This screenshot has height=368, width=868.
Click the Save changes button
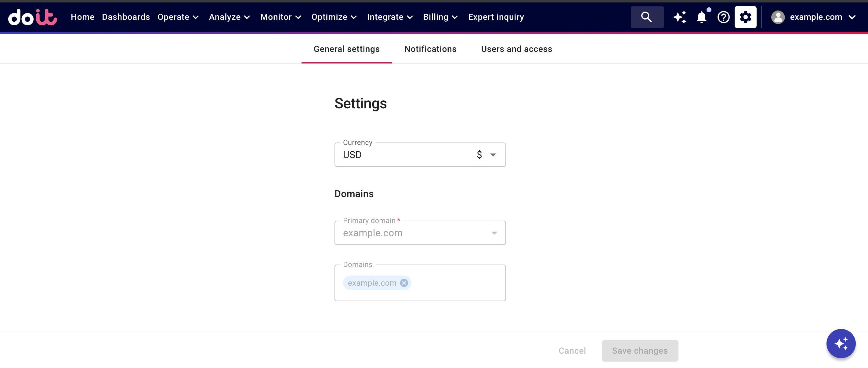639,351
